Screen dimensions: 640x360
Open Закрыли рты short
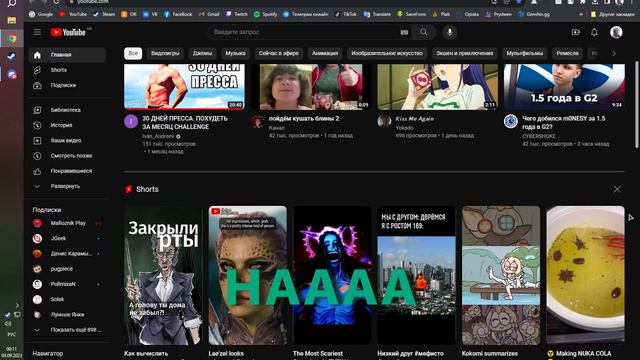(163, 276)
